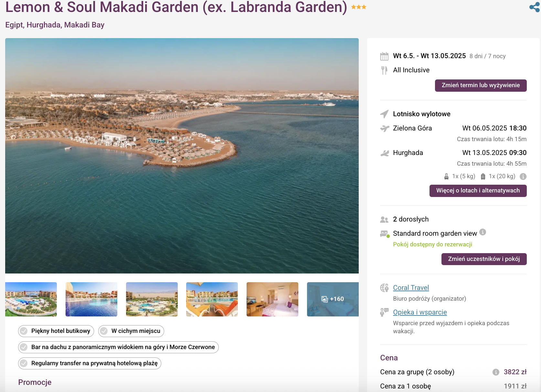Open 'Więcej o lotach i alternatywach'
The width and height of the screenshot is (541, 392).
tap(478, 191)
